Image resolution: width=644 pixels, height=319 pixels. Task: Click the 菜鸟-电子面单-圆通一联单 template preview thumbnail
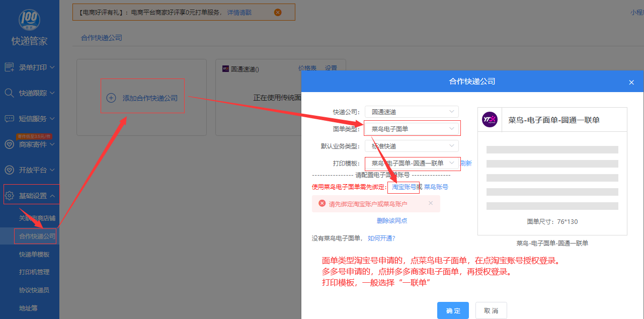[552, 171]
